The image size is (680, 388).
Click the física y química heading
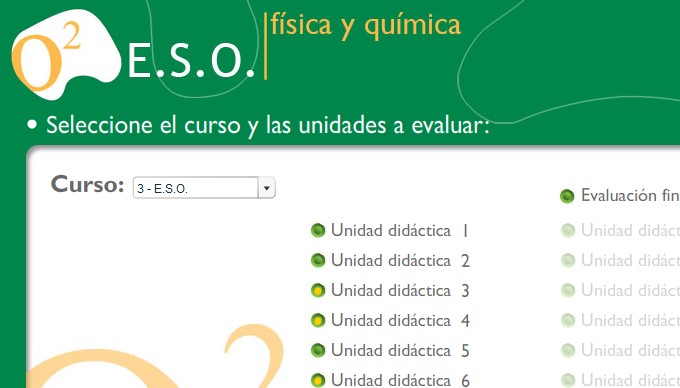[366, 26]
